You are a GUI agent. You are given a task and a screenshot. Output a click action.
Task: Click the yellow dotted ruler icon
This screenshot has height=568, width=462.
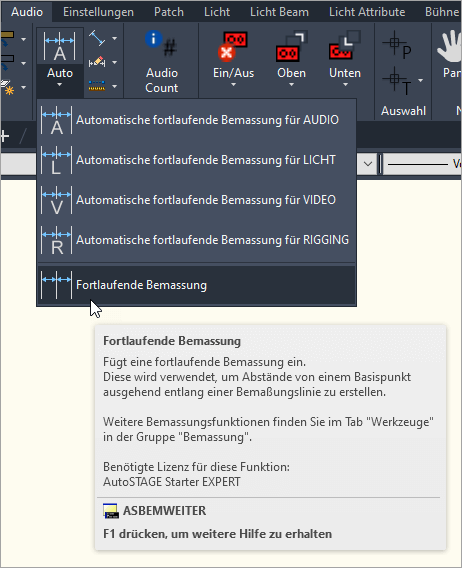97,86
